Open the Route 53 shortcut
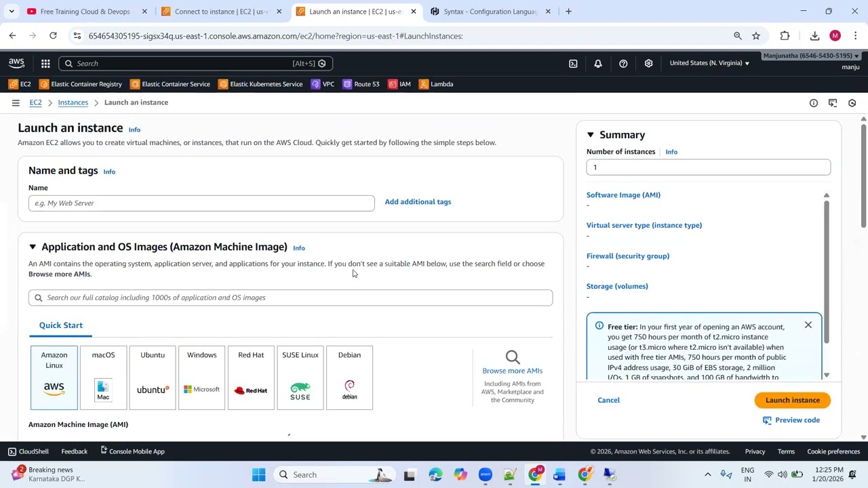Screen dimensions: 868x488 (361, 84)
